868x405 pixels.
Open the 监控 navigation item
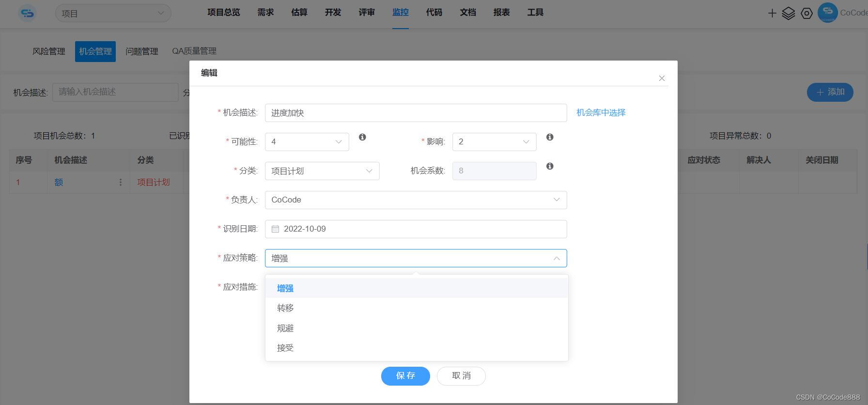pos(401,13)
